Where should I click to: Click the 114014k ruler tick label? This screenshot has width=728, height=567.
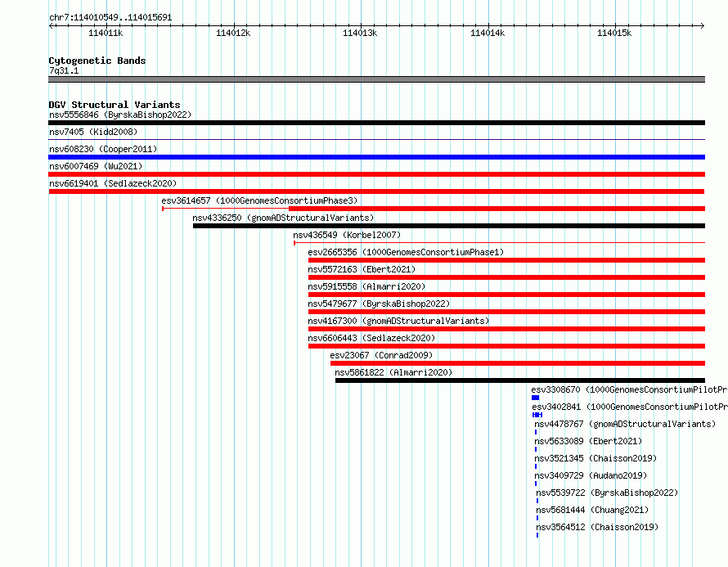(488, 33)
